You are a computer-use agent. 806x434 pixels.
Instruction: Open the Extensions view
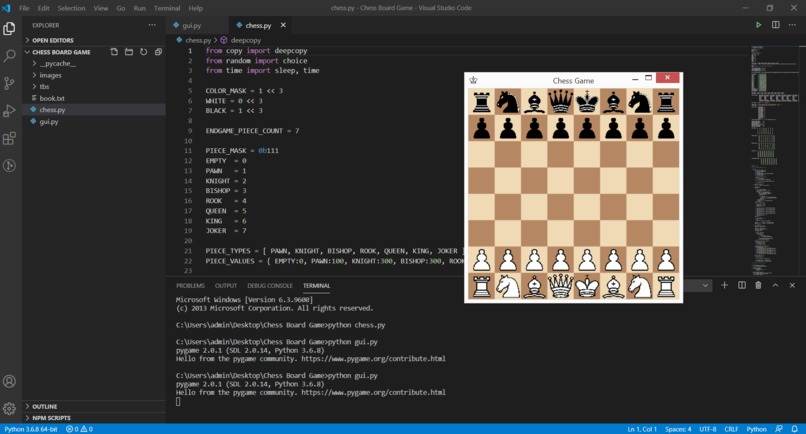[x=9, y=138]
